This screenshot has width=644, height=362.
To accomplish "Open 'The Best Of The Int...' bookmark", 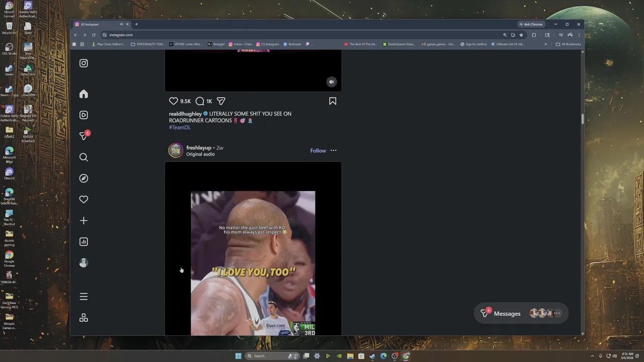I will pos(360,44).
